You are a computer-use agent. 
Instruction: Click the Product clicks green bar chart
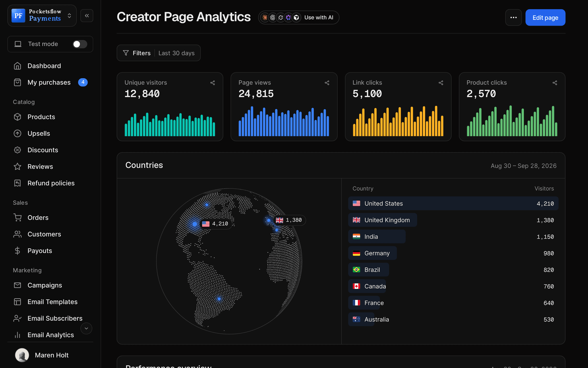(x=512, y=121)
